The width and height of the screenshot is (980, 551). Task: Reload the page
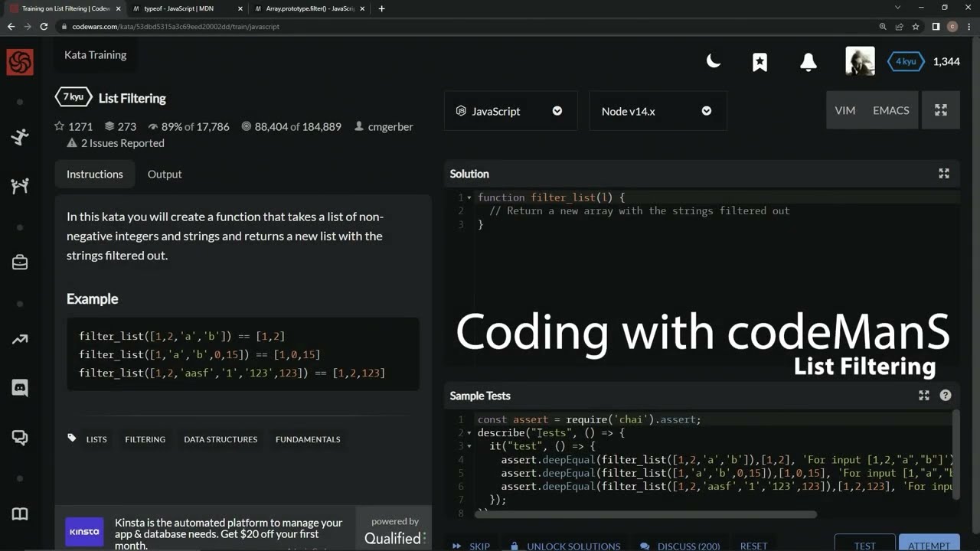point(44,26)
